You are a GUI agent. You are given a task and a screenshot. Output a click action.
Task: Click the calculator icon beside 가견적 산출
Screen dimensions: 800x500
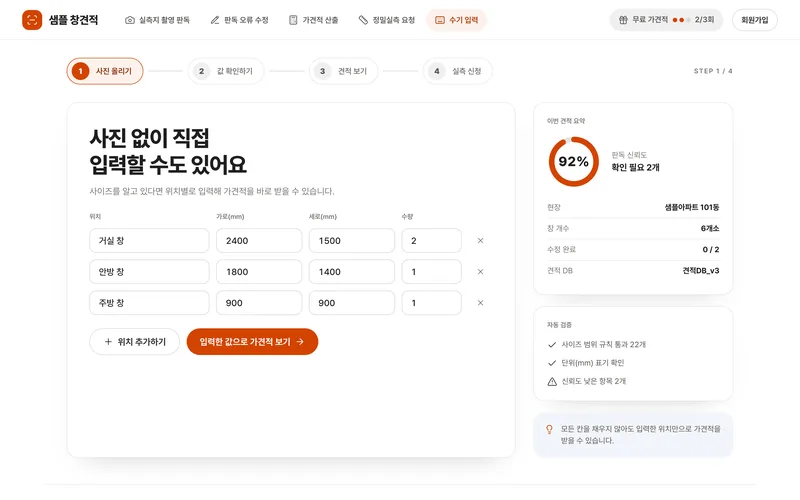[293, 20]
